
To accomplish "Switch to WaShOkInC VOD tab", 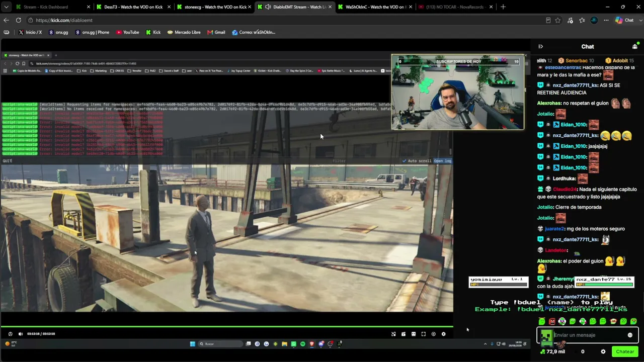I will tap(375, 7).
